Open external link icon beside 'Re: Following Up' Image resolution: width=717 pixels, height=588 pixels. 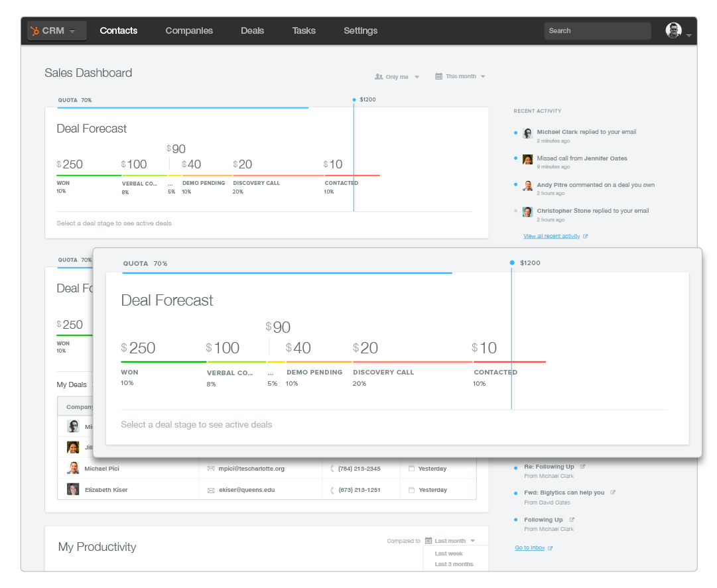point(582,467)
